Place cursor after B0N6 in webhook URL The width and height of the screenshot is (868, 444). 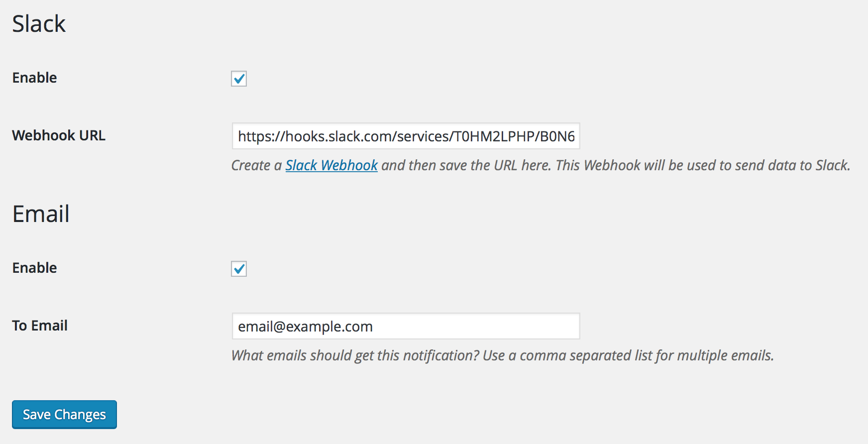tap(576, 136)
